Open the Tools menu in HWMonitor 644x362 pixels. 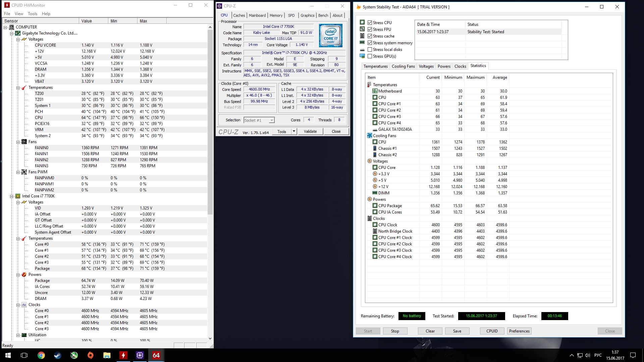(33, 14)
